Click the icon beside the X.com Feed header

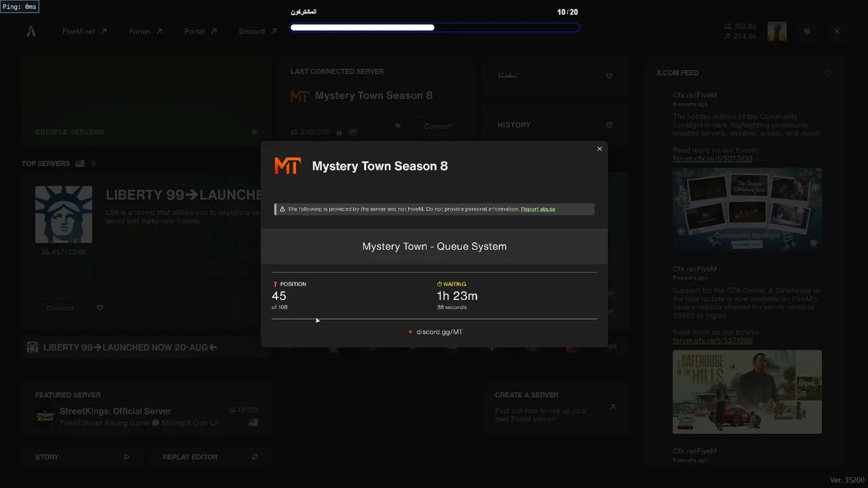828,73
